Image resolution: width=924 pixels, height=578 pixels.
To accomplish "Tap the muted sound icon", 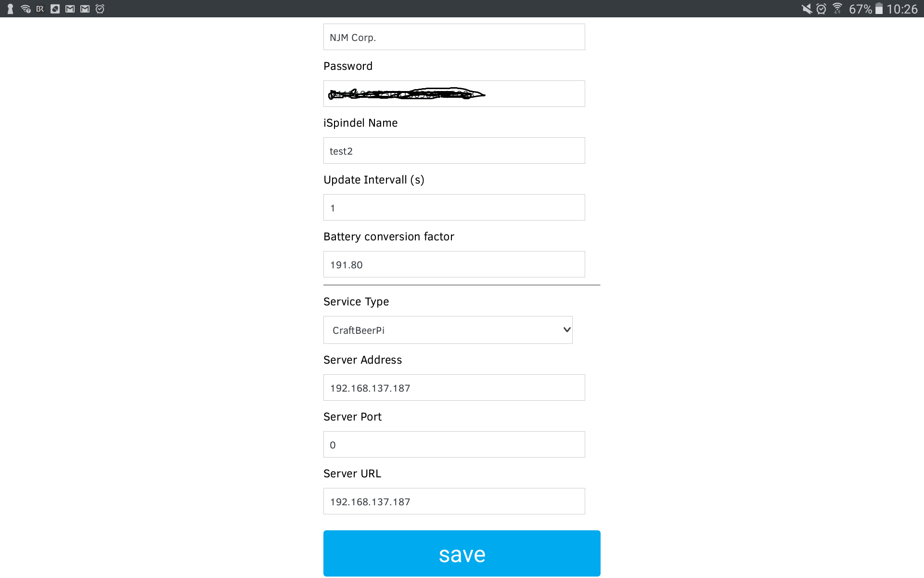I will pyautogui.click(x=807, y=9).
